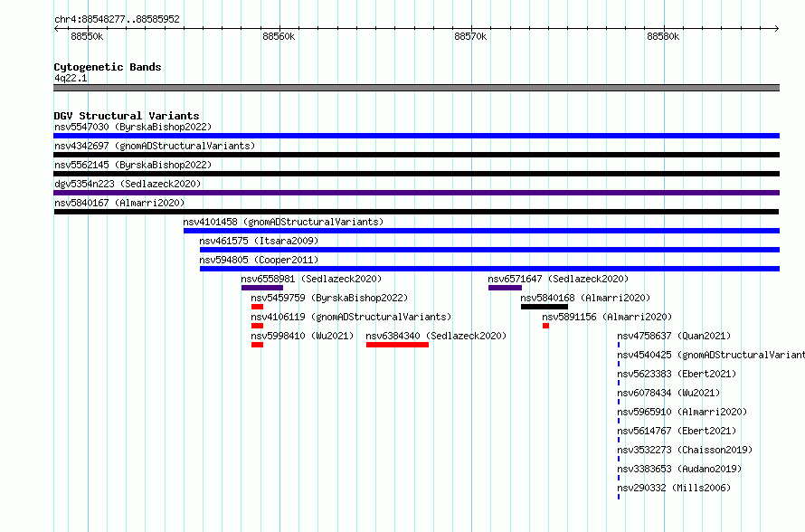Screen dimensions: 805x532
Task: Click the DGV Structural Variants track title
Action: pos(127,116)
